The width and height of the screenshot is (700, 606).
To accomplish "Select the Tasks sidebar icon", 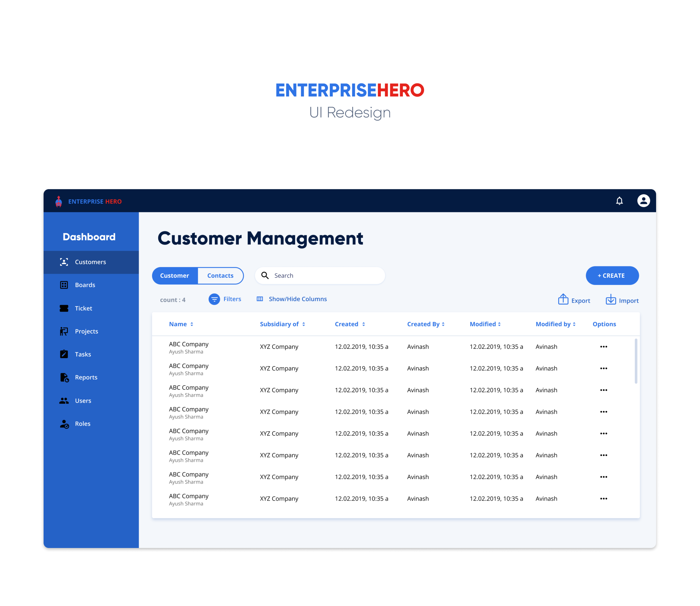I will click(64, 354).
